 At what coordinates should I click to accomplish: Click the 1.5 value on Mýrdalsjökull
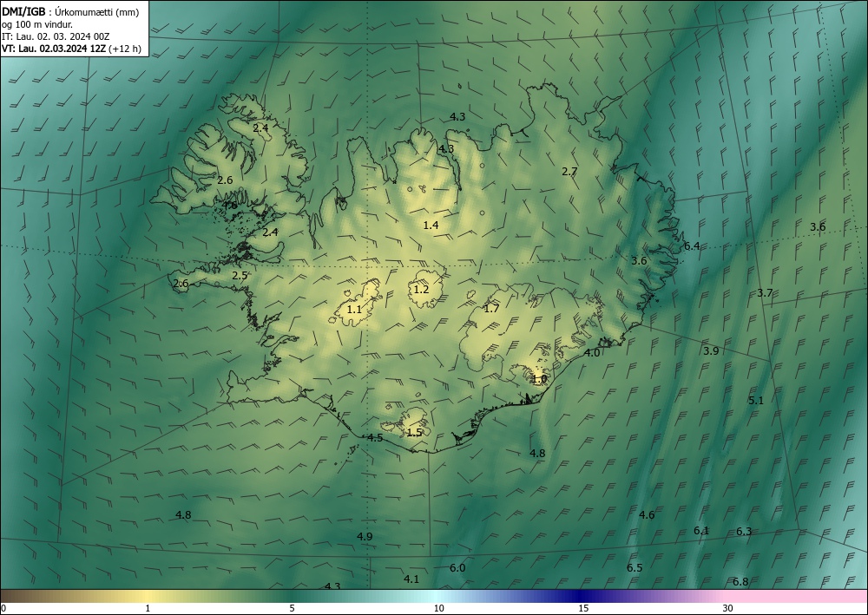point(414,433)
